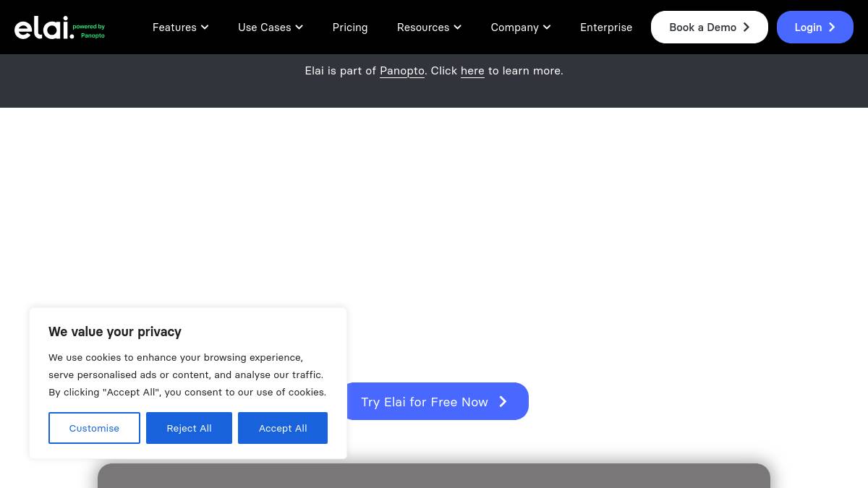Expand the Resources menu
The image size is (868, 488).
coord(428,27)
